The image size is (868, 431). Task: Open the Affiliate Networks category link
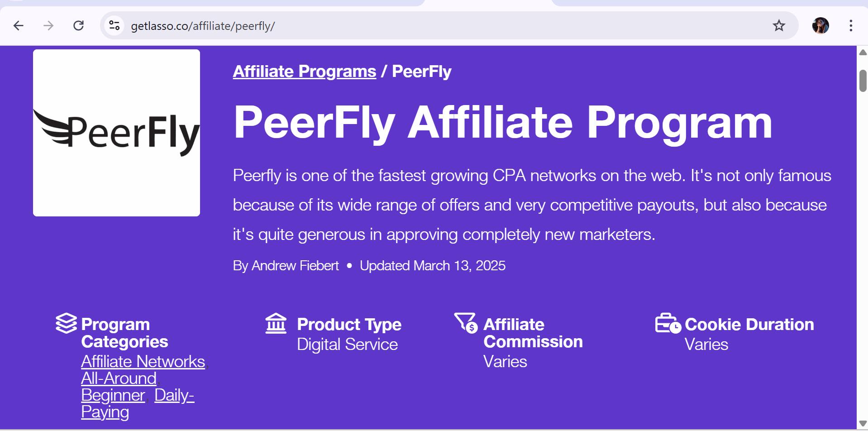click(143, 362)
